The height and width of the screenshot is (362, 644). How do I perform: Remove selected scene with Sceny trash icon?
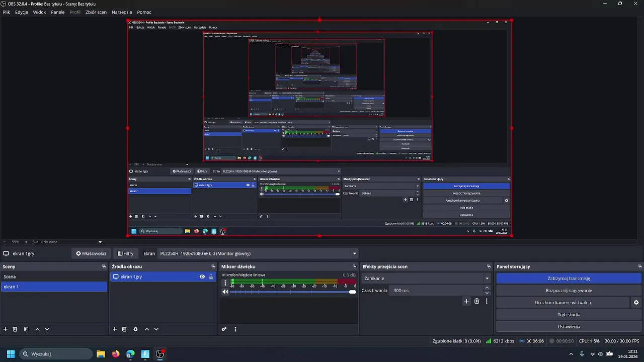pos(15,329)
